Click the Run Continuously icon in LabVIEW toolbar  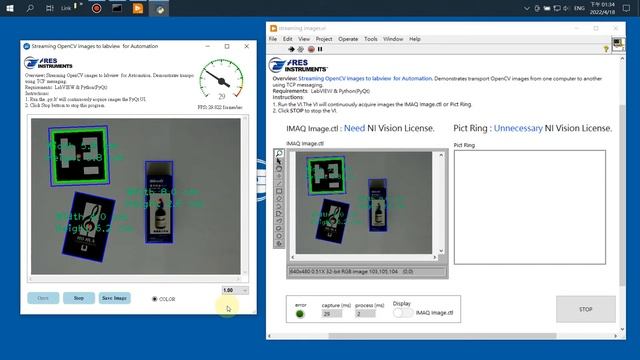point(301,49)
